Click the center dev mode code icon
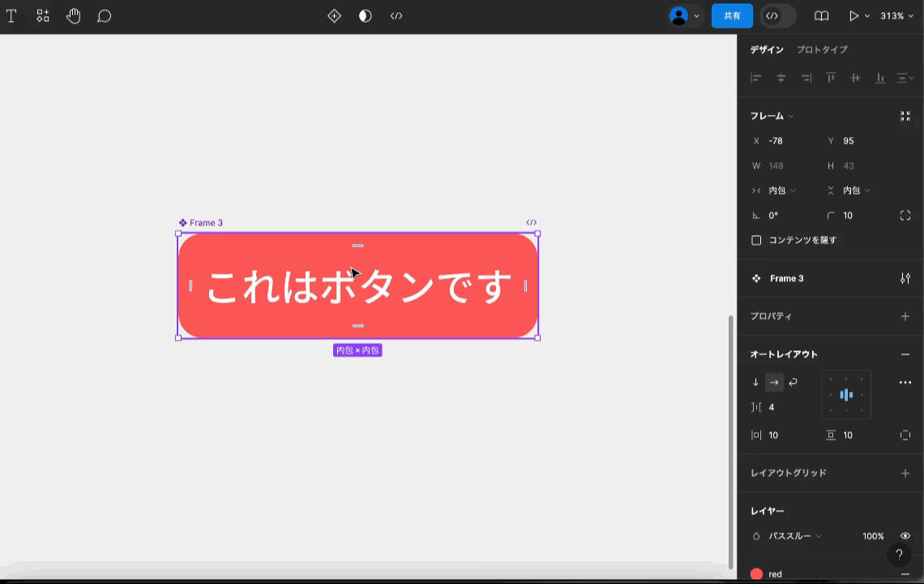 [396, 16]
